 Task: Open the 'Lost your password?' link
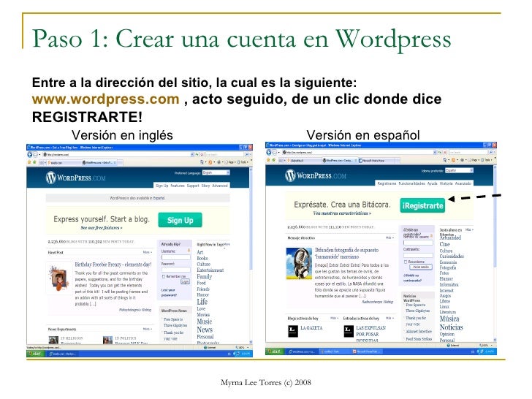click(x=169, y=292)
